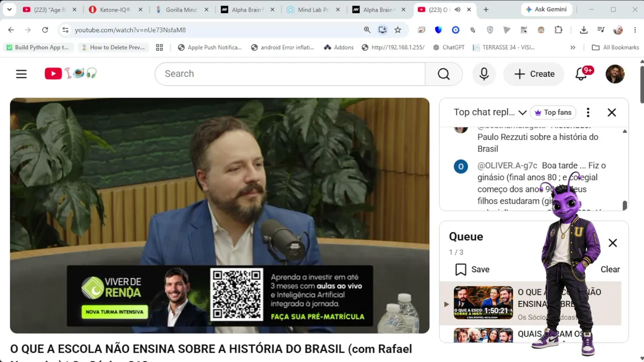Clear the queue
644x362 pixels.
[610, 269]
